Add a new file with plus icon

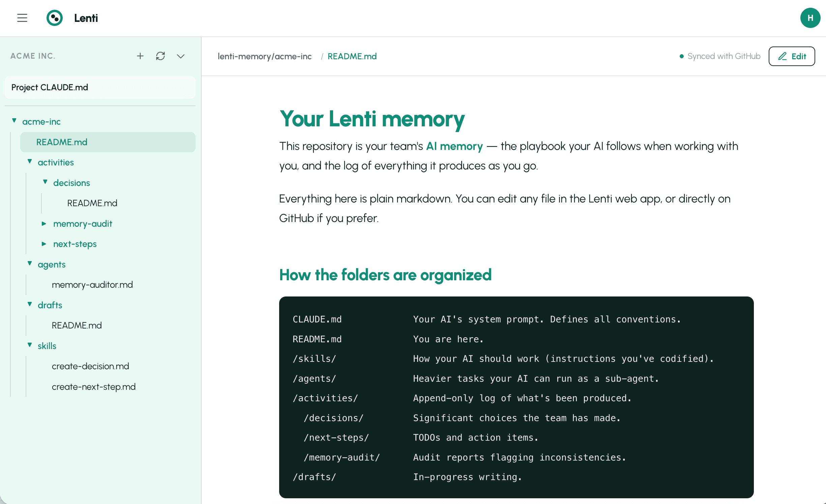pos(140,56)
